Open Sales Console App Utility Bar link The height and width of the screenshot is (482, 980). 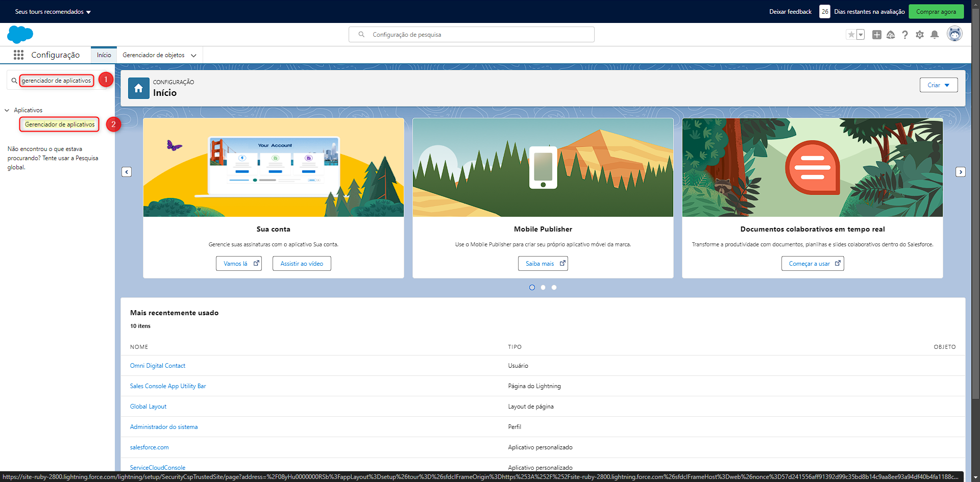[x=168, y=386]
